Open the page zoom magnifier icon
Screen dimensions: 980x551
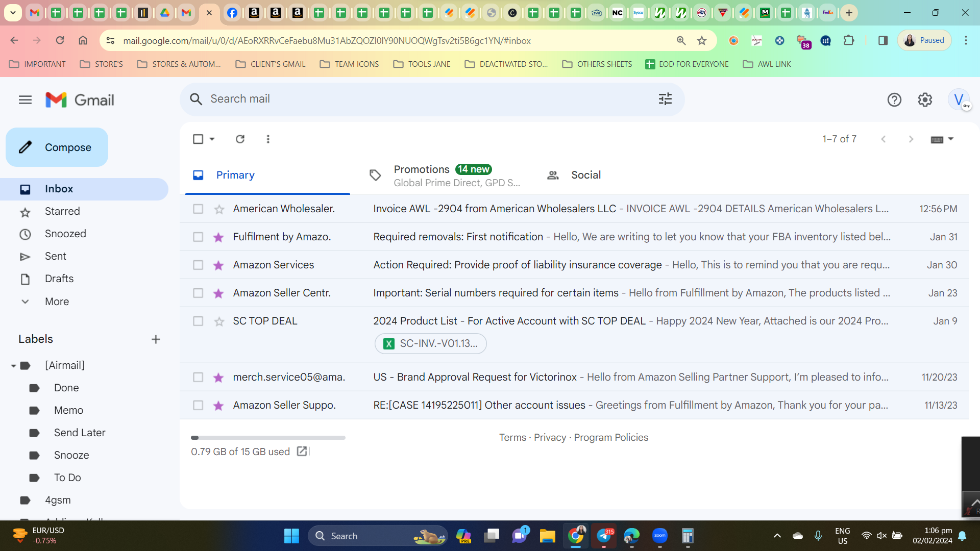click(681, 41)
